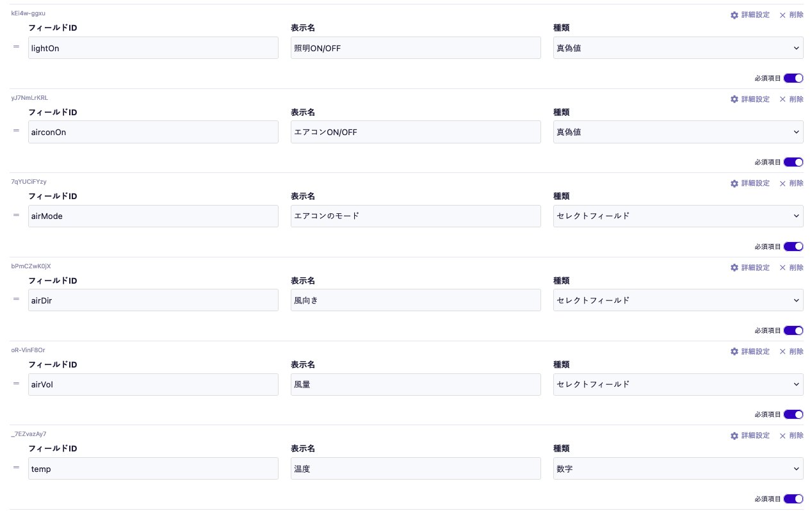This screenshot has height=511, width=812.
Task: Open gear settings for airDir field
Action: coord(735,268)
